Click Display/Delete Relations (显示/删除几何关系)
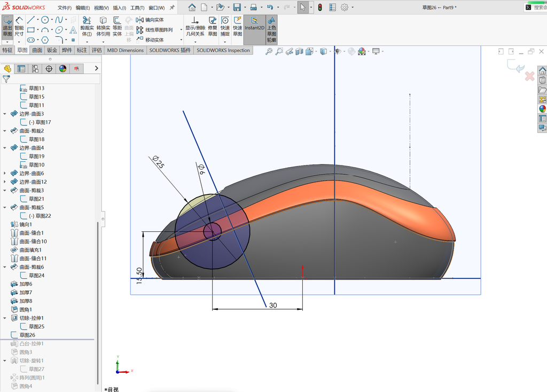Viewport: 547px width, 392px height. (x=195, y=27)
